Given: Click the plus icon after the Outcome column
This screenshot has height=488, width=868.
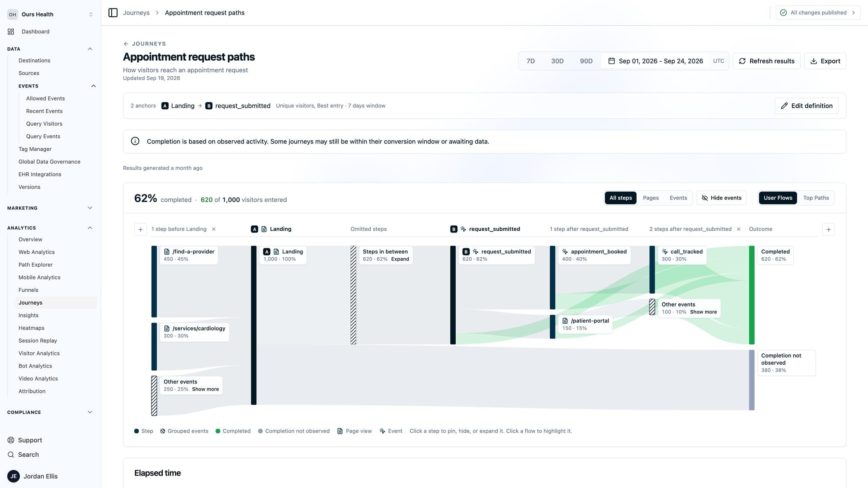Looking at the screenshot, I should pos(828,229).
